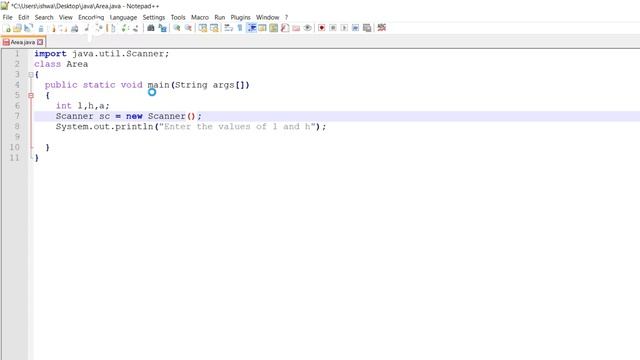This screenshot has height=360, width=640.
Task: Open the Search menu
Action: (x=44, y=17)
